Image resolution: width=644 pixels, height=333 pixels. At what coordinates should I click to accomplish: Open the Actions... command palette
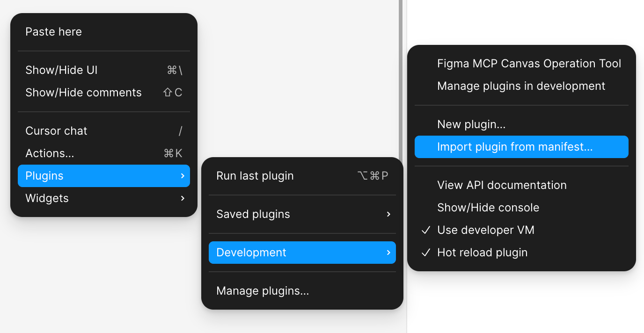pyautogui.click(x=50, y=153)
